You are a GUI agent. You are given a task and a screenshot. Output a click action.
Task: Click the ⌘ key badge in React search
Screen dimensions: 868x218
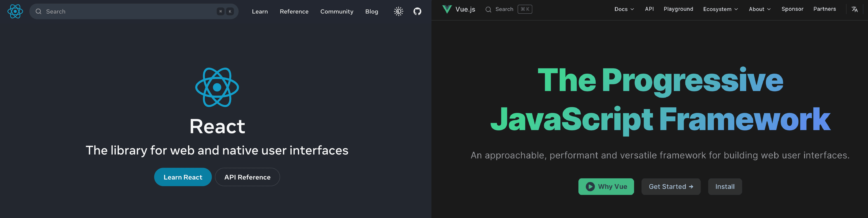point(220,12)
